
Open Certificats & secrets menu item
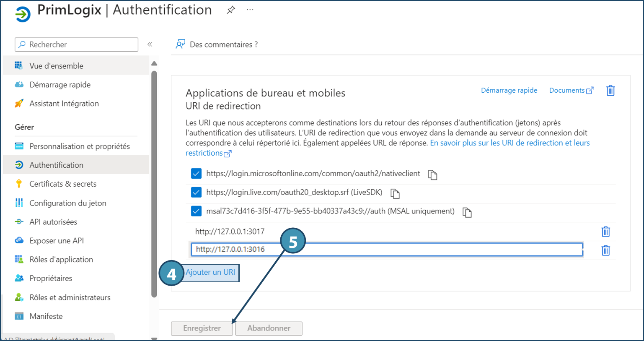(63, 184)
